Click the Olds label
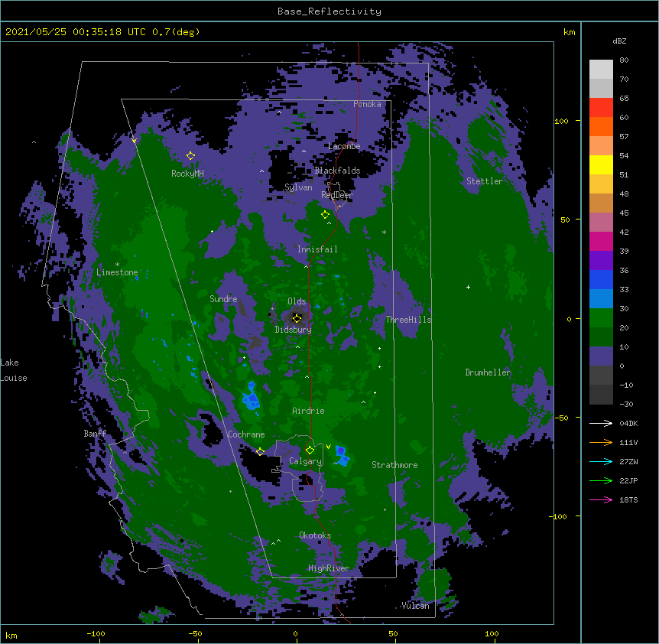The image size is (659, 644). [297, 301]
